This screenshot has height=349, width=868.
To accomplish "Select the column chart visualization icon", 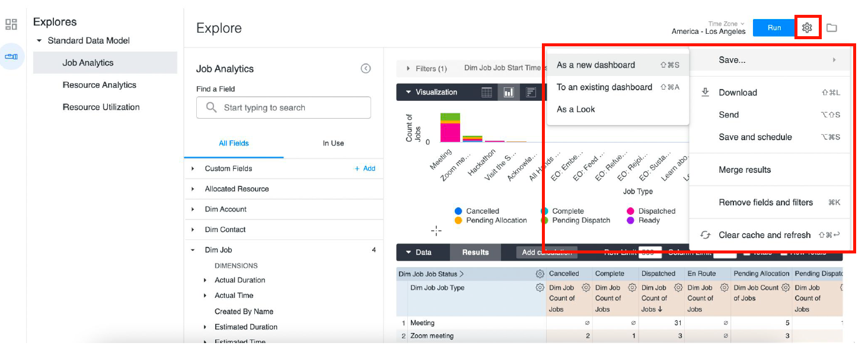I will (509, 92).
